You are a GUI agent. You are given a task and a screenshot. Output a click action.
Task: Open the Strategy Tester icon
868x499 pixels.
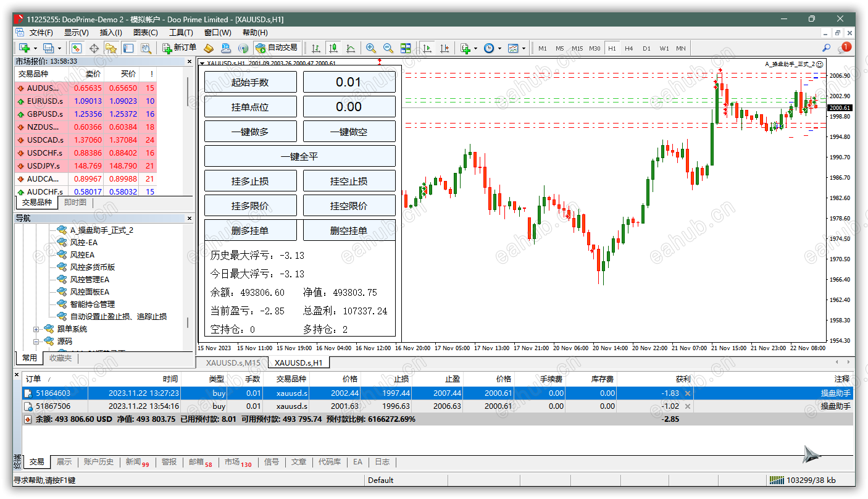146,48
